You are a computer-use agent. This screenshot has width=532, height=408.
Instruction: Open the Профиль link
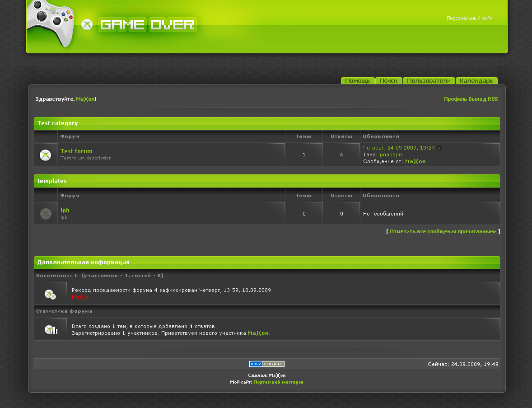point(455,99)
